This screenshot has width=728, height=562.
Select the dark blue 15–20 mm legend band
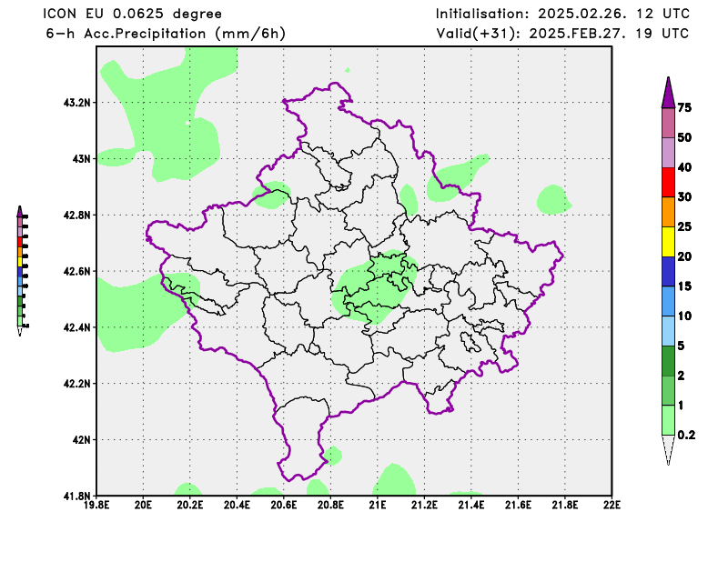[668, 272]
